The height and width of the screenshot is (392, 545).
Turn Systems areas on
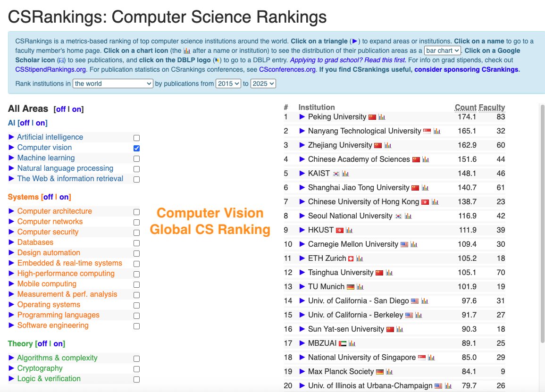coord(64,197)
